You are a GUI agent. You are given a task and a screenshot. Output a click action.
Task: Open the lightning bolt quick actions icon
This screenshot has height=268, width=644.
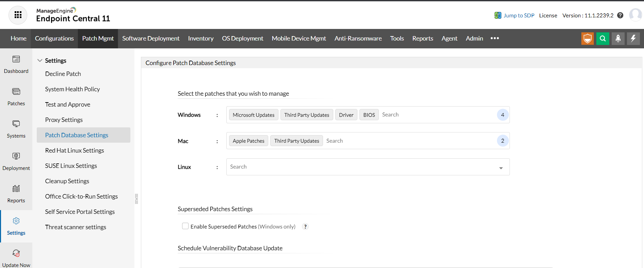point(633,38)
